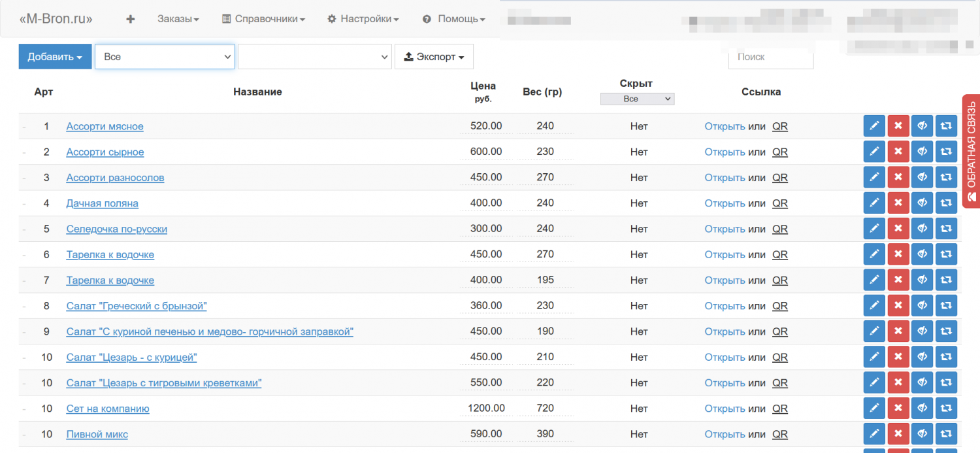
Task: Click the repeat arrows icon for Дачная поляна
Action: click(x=946, y=203)
